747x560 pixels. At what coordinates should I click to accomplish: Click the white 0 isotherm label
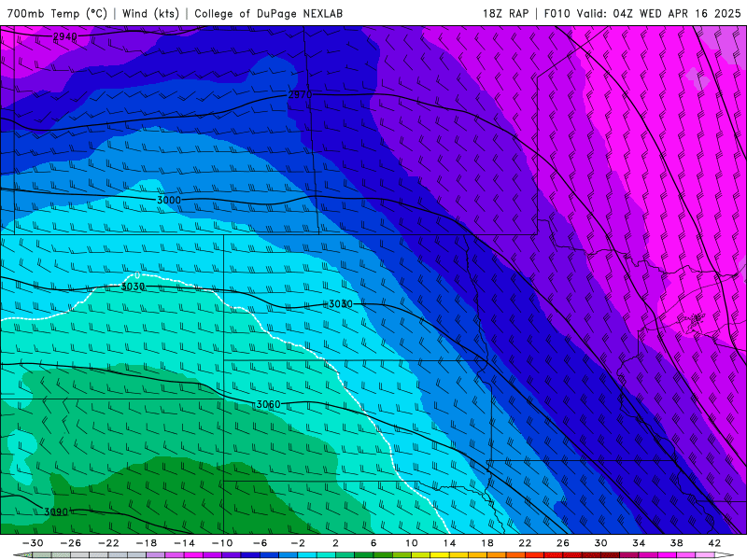[137, 275]
